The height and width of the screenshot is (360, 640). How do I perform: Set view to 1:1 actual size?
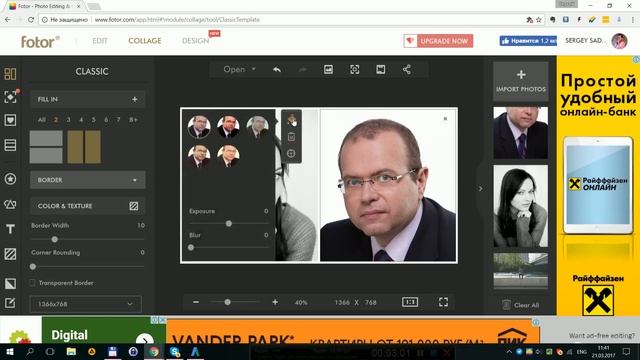[410, 302]
